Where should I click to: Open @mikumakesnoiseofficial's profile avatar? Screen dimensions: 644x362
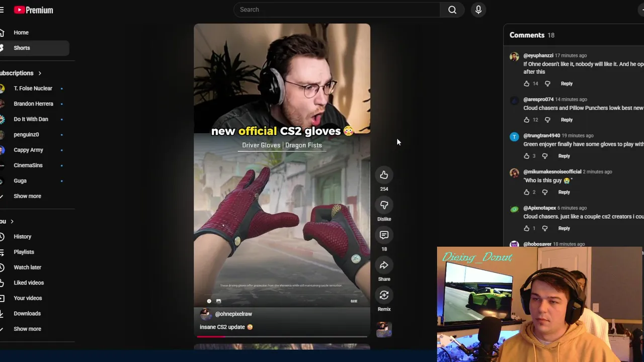[514, 173]
